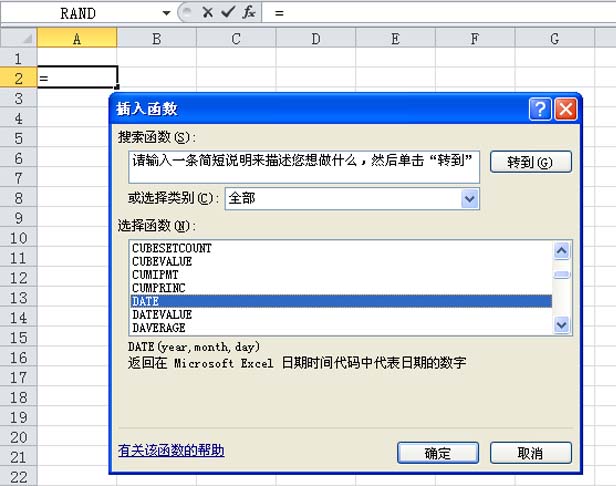Close the 插入函数 dialog
616x486 pixels.
[566, 109]
